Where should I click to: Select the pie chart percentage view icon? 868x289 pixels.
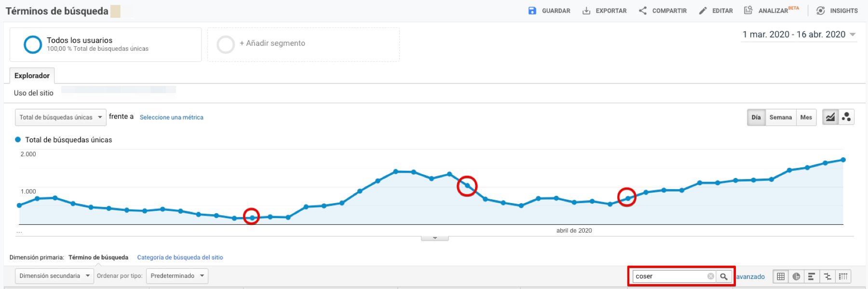796,276
